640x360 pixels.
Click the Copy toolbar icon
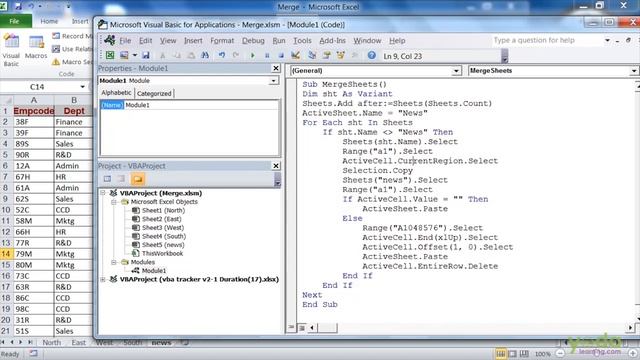177,55
